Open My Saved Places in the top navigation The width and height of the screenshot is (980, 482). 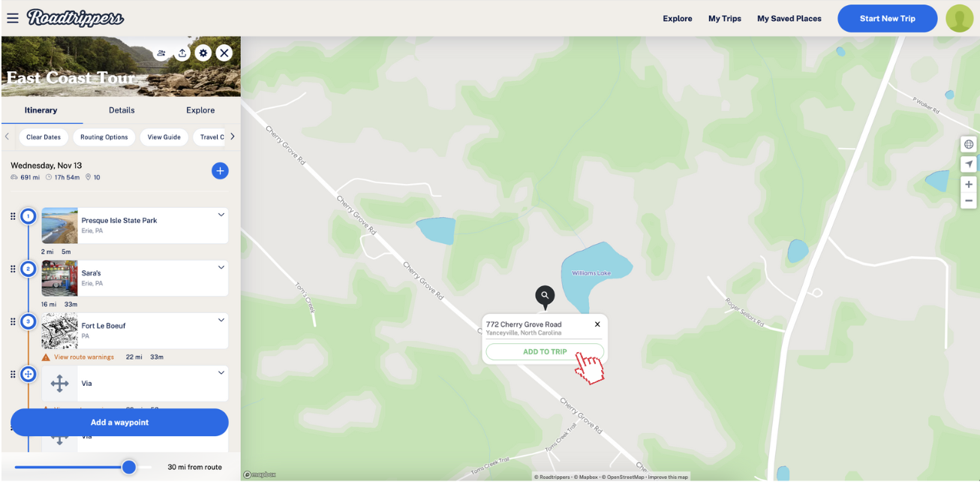point(789,19)
